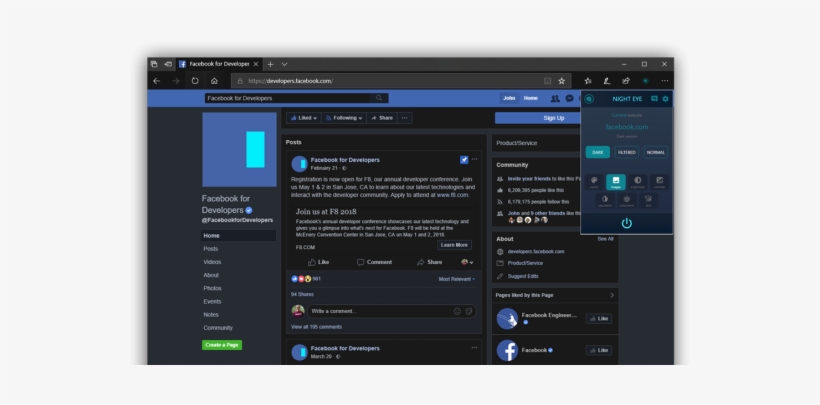Screen dimensions: 820x405
Task: Click Comment on F8 post
Action: coord(374,262)
